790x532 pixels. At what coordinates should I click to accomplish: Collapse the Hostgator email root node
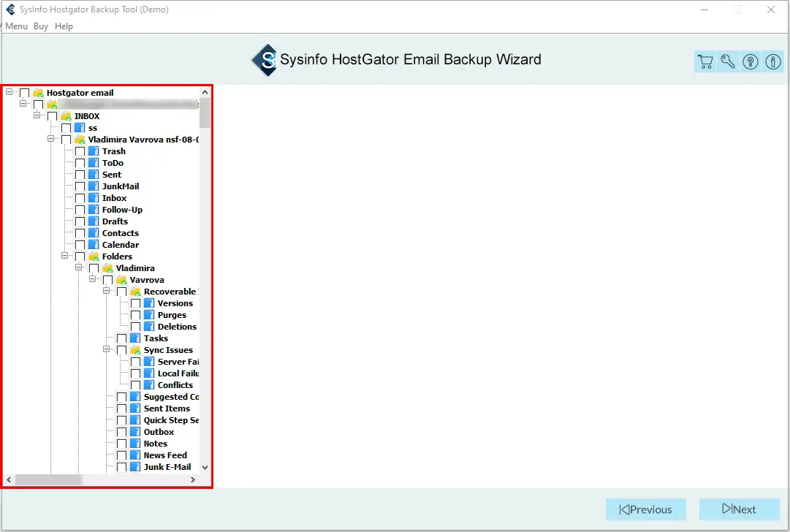point(10,93)
